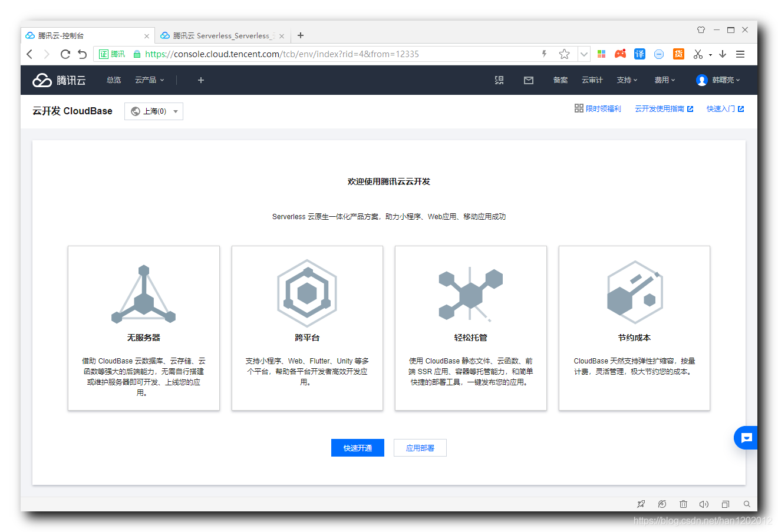Open the 云开发使用指南 link
Screen dimensions: 778x532
point(664,109)
